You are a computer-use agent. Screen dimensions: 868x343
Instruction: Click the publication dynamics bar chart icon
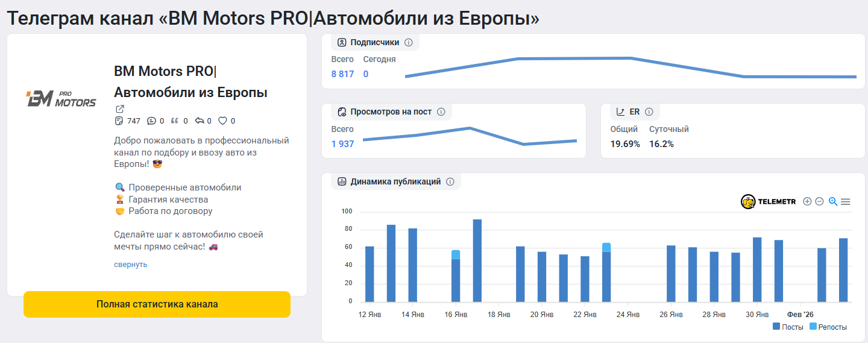[x=342, y=181]
